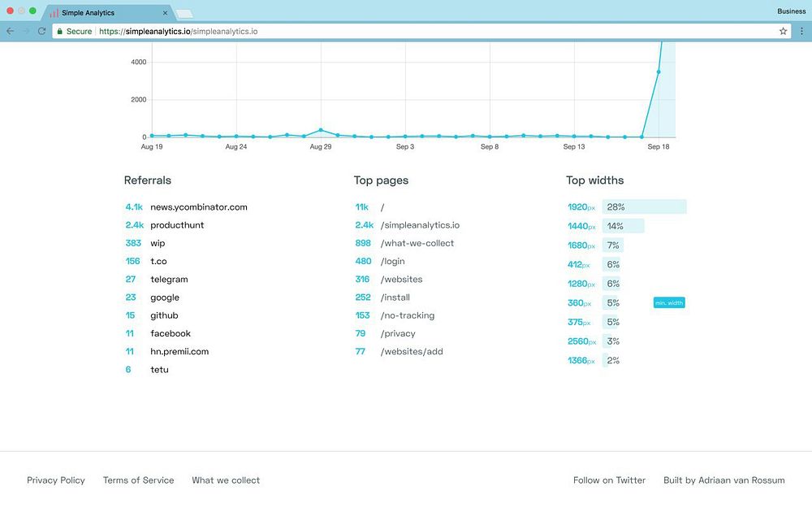The image size is (812, 508).
Task: Select the /no-tracking page entry
Action: 408,315
